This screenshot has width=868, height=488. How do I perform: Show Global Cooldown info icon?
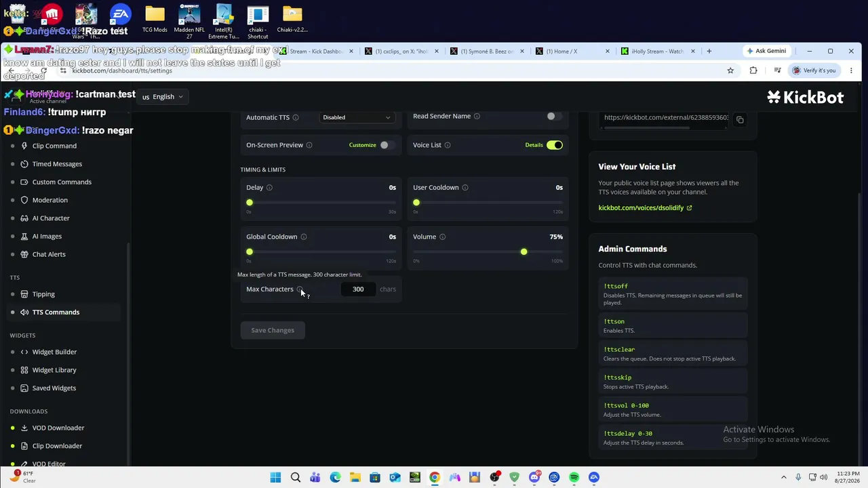coord(304,237)
